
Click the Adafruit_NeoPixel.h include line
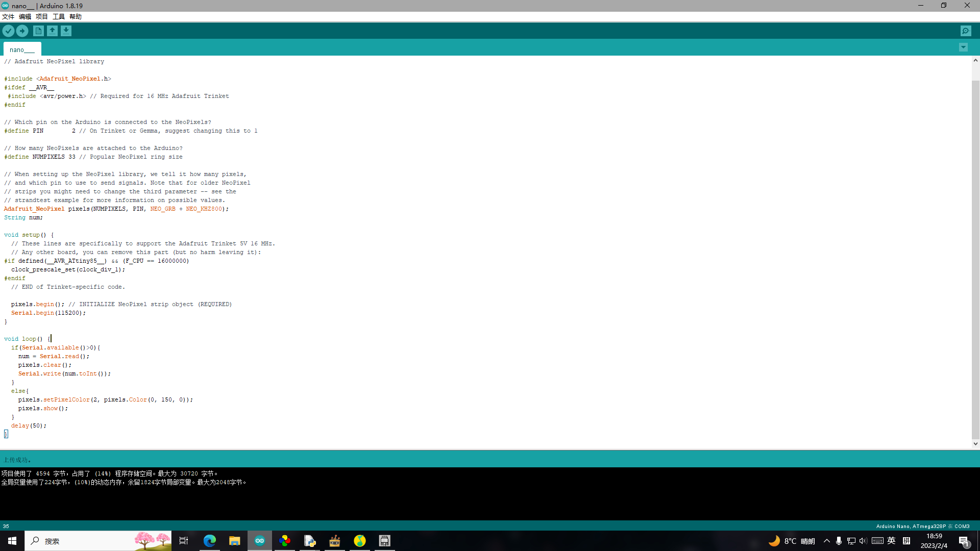(x=58, y=79)
